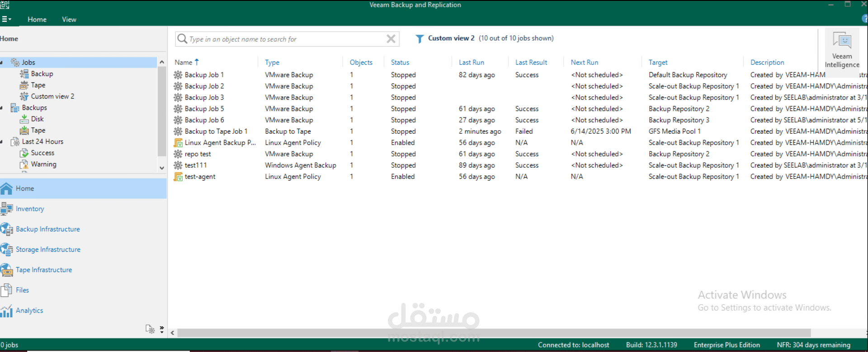868x352 pixels.
Task: Open the Home navigation pane
Action: pos(83,188)
